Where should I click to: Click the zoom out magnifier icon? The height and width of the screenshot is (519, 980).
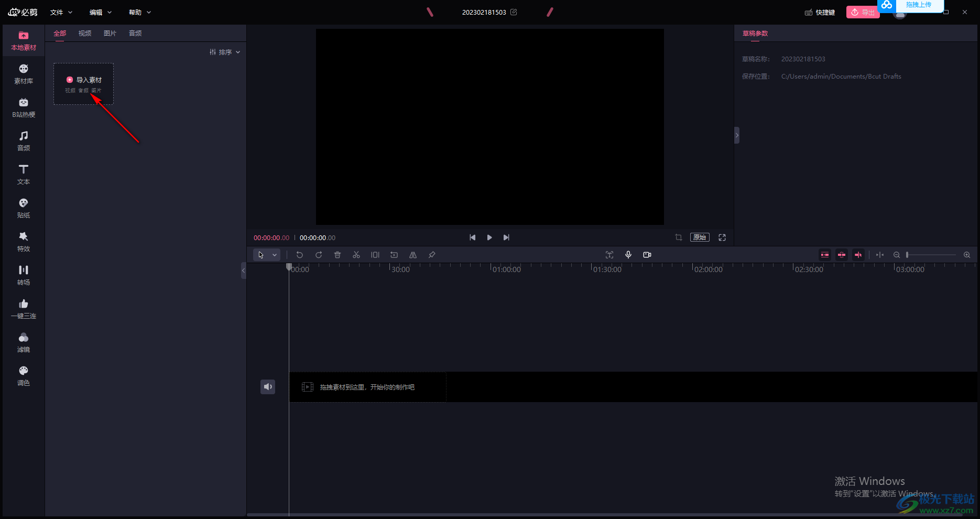[897, 255]
